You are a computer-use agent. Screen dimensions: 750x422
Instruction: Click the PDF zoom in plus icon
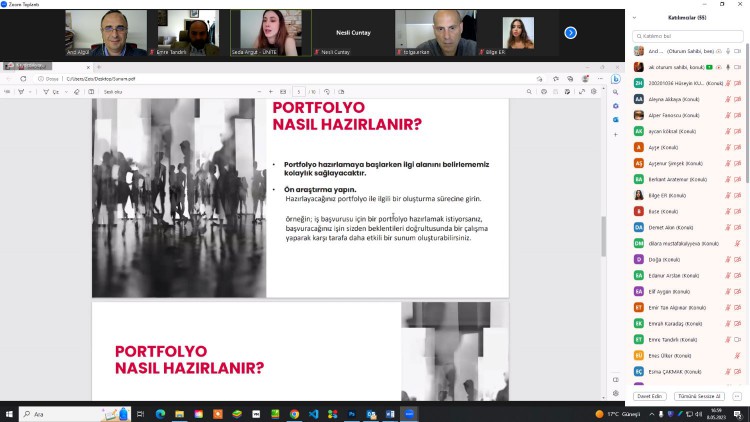(271, 92)
